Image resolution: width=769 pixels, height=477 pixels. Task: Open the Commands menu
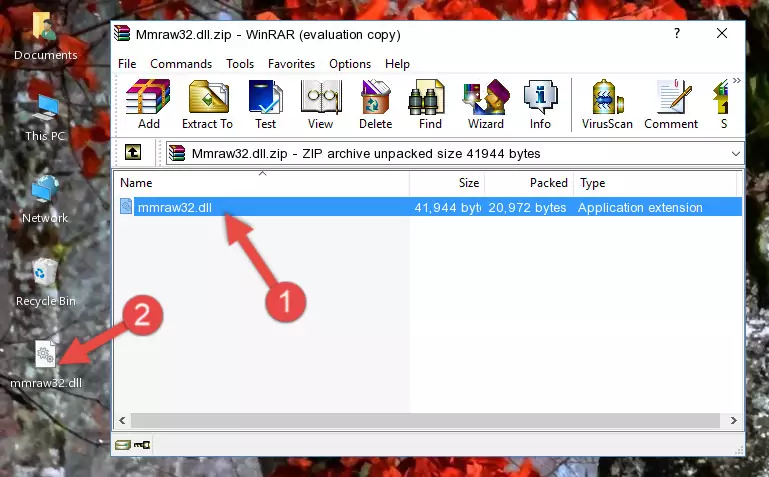pos(181,64)
